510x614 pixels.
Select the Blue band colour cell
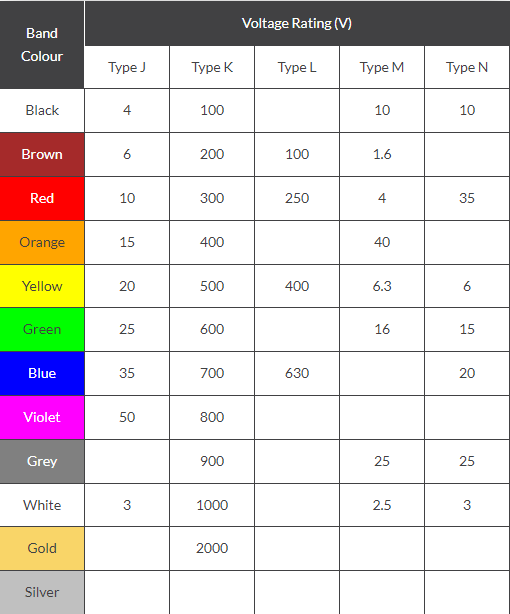[42, 373]
